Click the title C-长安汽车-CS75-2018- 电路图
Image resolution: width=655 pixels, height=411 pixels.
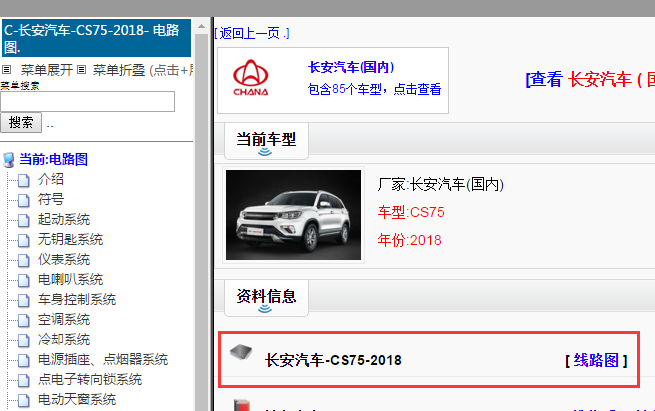(96, 38)
